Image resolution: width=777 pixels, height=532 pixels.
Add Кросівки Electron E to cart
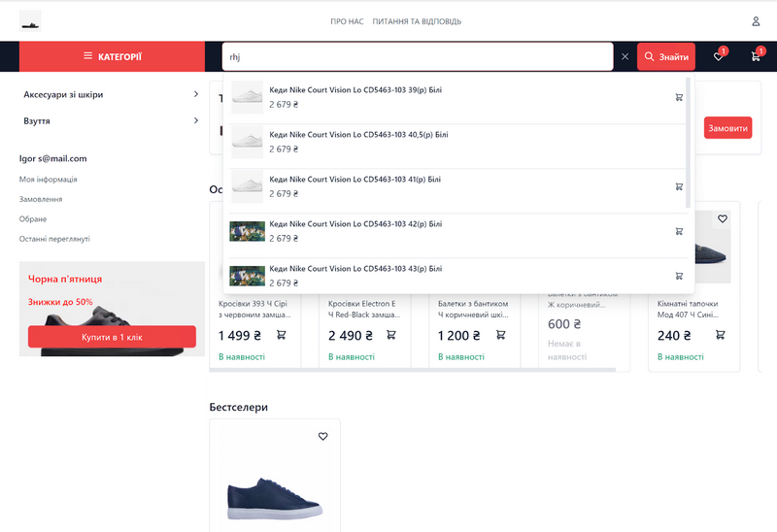[x=391, y=335]
